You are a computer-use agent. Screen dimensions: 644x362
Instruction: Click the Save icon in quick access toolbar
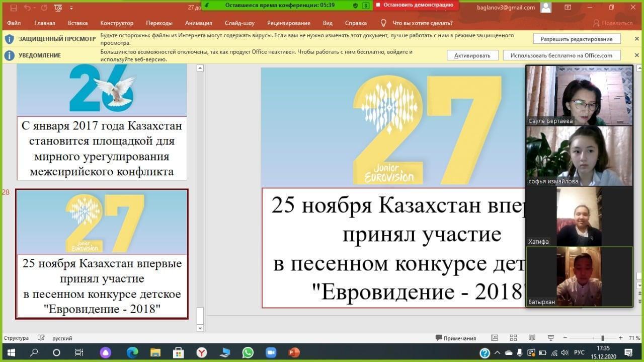tap(14, 8)
